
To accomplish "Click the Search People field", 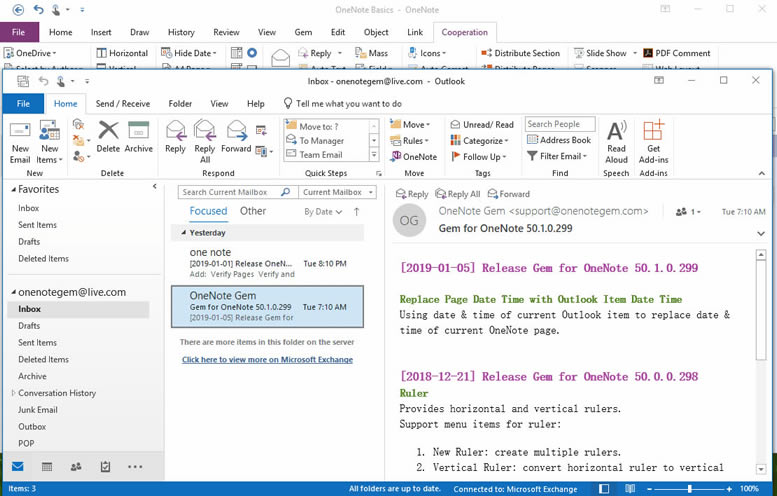I will point(559,125).
